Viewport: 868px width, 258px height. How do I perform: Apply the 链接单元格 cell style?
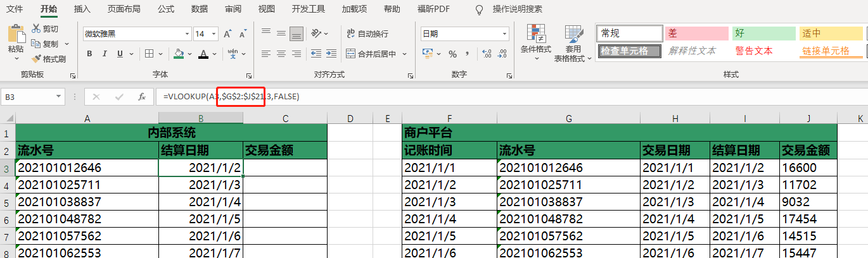point(831,51)
